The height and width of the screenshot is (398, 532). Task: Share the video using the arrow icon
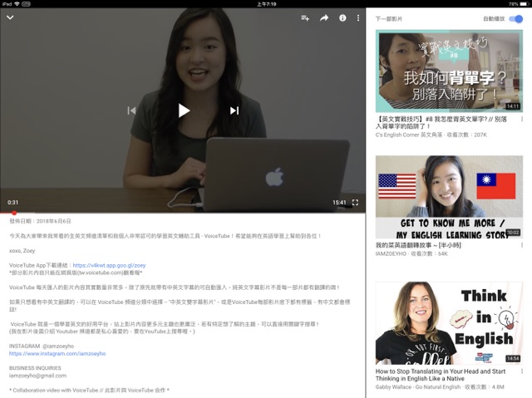click(x=324, y=18)
